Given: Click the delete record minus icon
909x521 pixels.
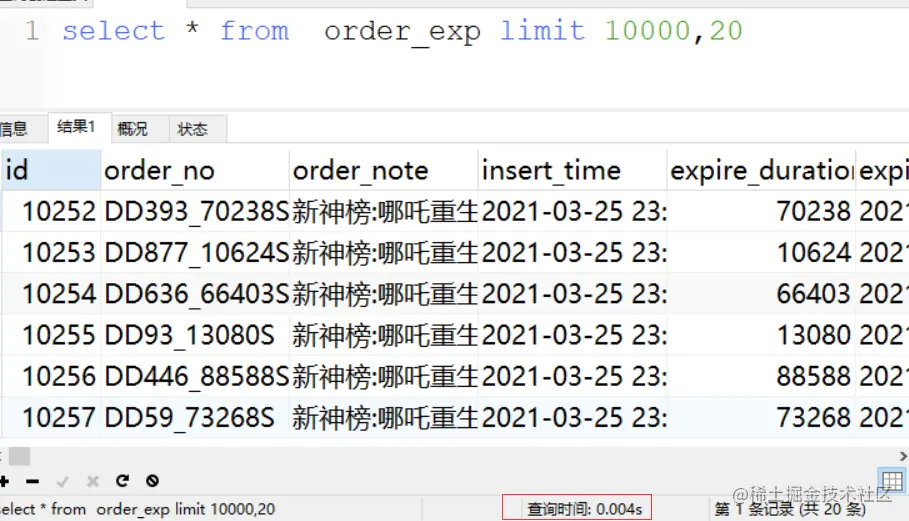Looking at the screenshot, I should [x=32, y=481].
